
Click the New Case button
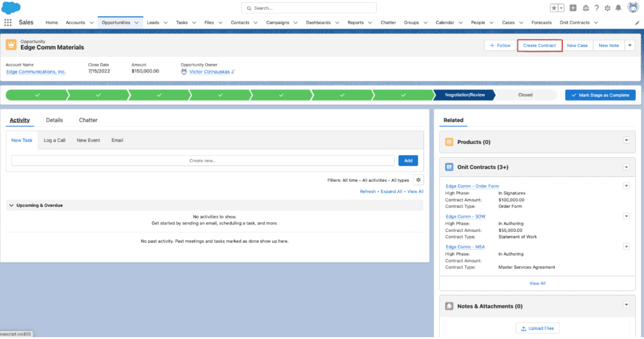coord(577,45)
